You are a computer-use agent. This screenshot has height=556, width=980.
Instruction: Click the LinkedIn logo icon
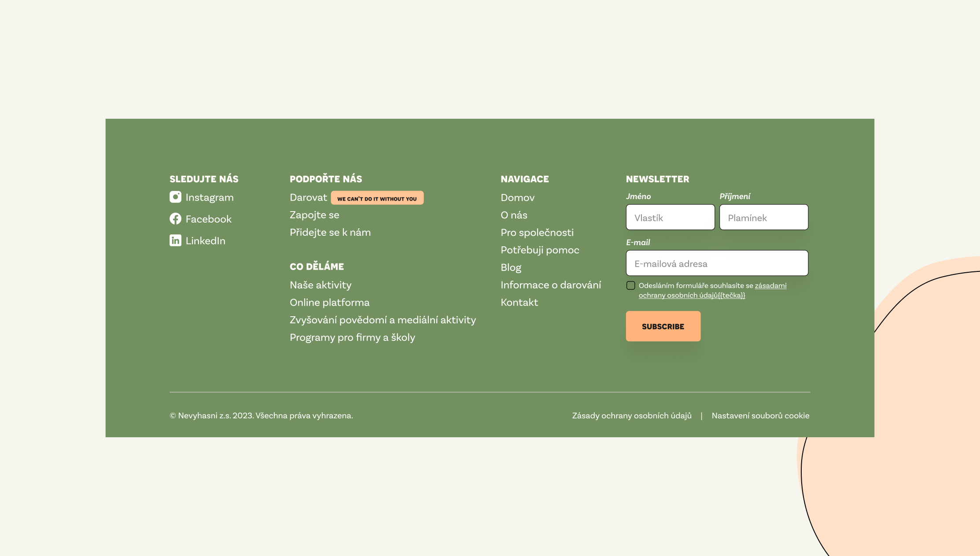click(175, 240)
